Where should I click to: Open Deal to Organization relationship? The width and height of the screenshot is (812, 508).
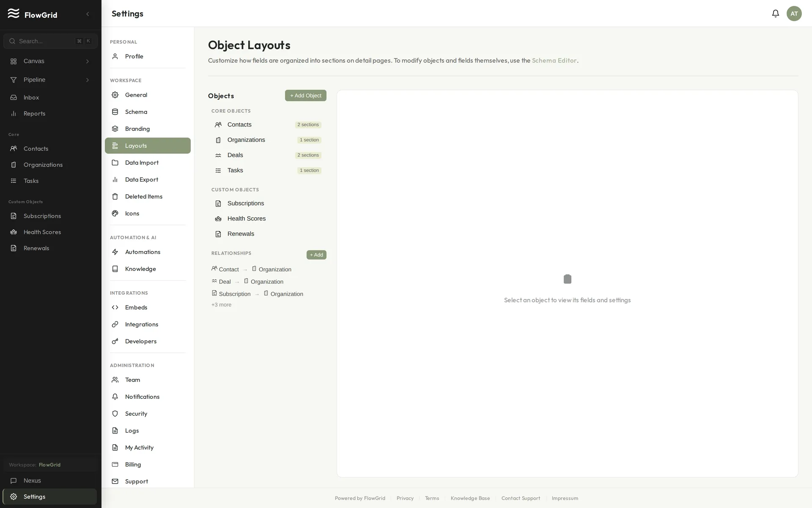tap(247, 282)
